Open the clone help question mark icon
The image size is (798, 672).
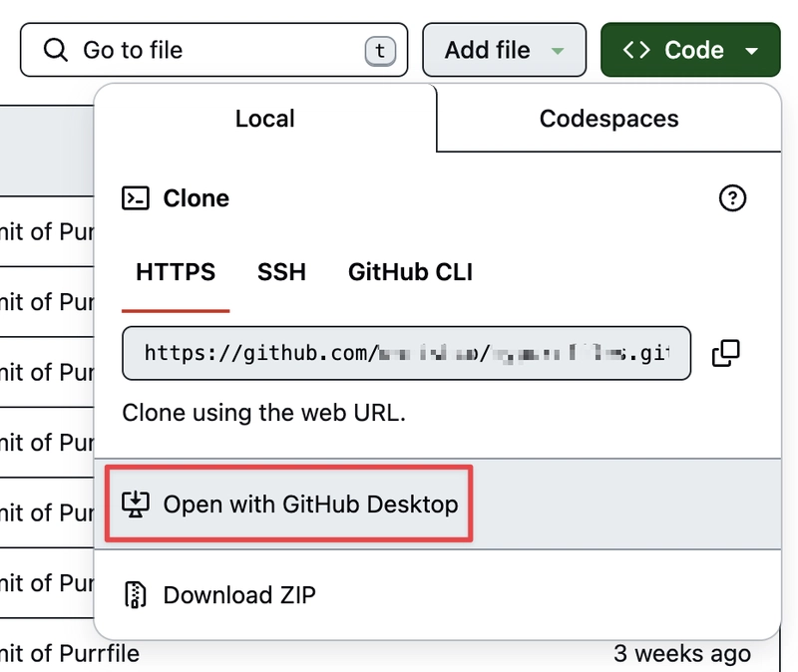(732, 197)
